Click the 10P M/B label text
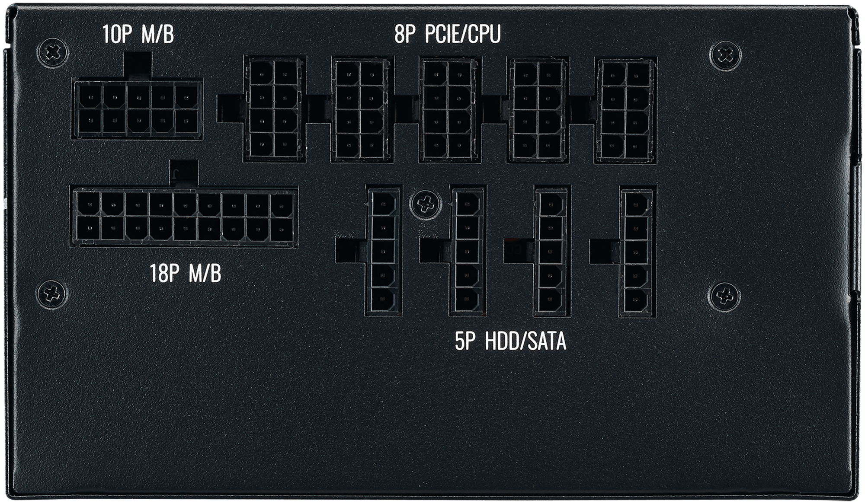Viewport: 865px width, 504px height. click(x=138, y=35)
